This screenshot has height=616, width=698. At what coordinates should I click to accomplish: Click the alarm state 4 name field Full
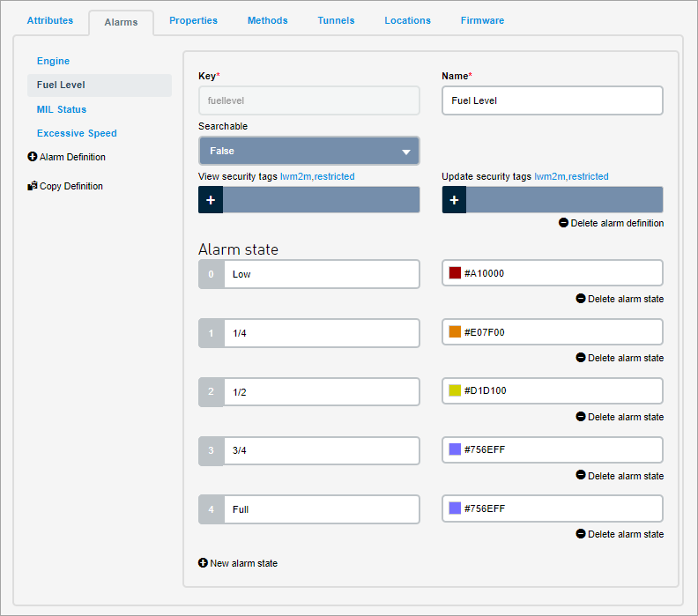(x=322, y=509)
